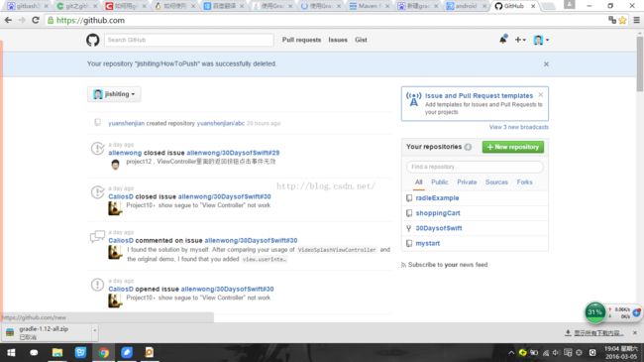Screen dimensions: 644x362
Task: Dismiss the repository deleted banner
Action: [546, 64]
